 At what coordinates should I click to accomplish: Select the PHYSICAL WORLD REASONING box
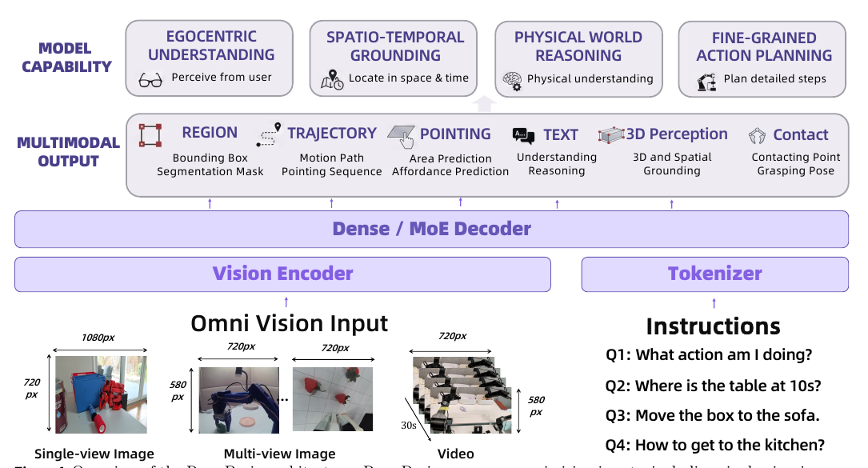pyautogui.click(x=578, y=59)
